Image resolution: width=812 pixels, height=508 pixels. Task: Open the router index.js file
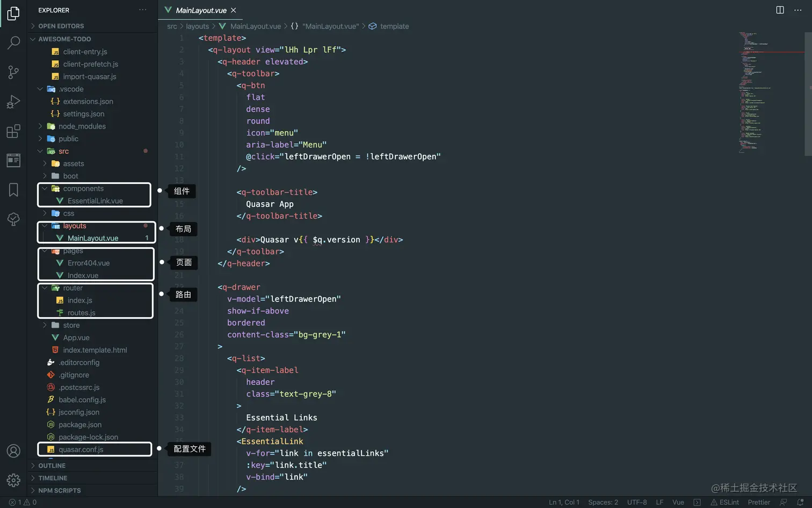pos(92,300)
